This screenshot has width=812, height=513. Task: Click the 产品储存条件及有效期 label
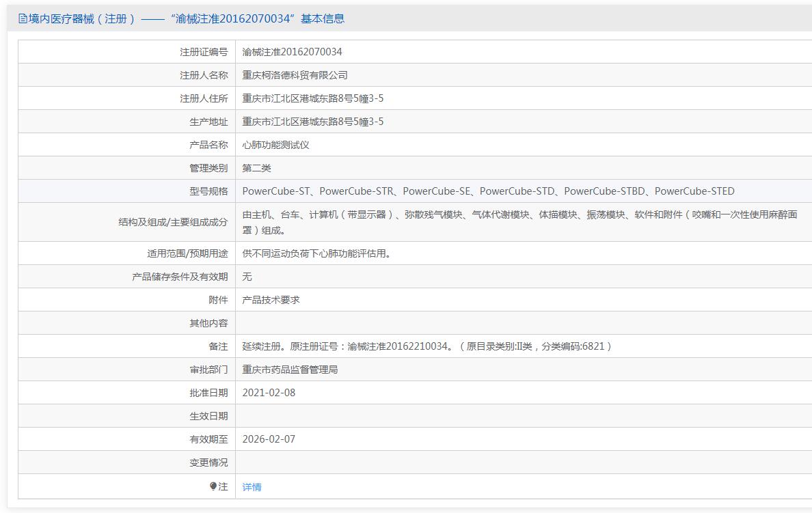(180, 277)
